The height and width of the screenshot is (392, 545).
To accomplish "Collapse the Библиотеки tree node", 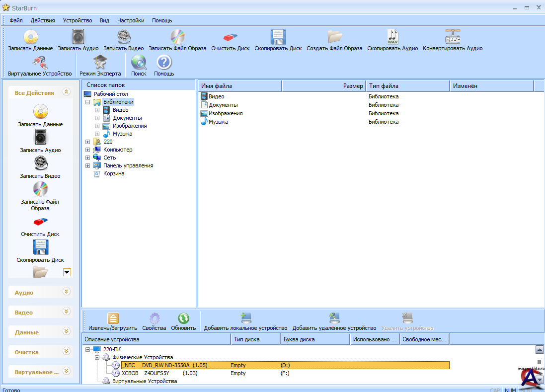I will pyautogui.click(x=87, y=102).
